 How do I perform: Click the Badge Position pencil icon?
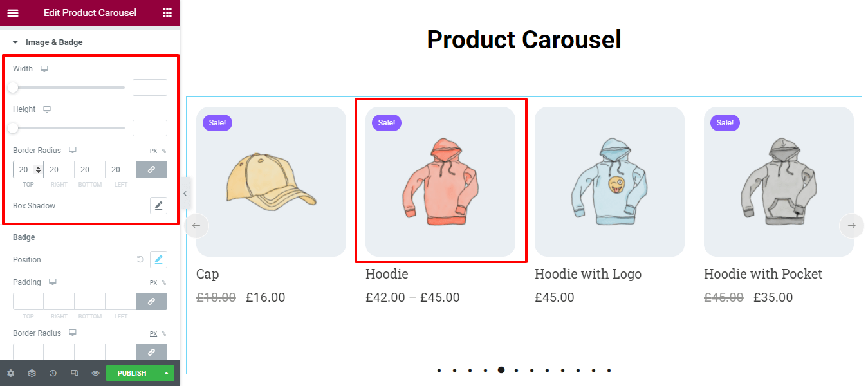pos(158,260)
